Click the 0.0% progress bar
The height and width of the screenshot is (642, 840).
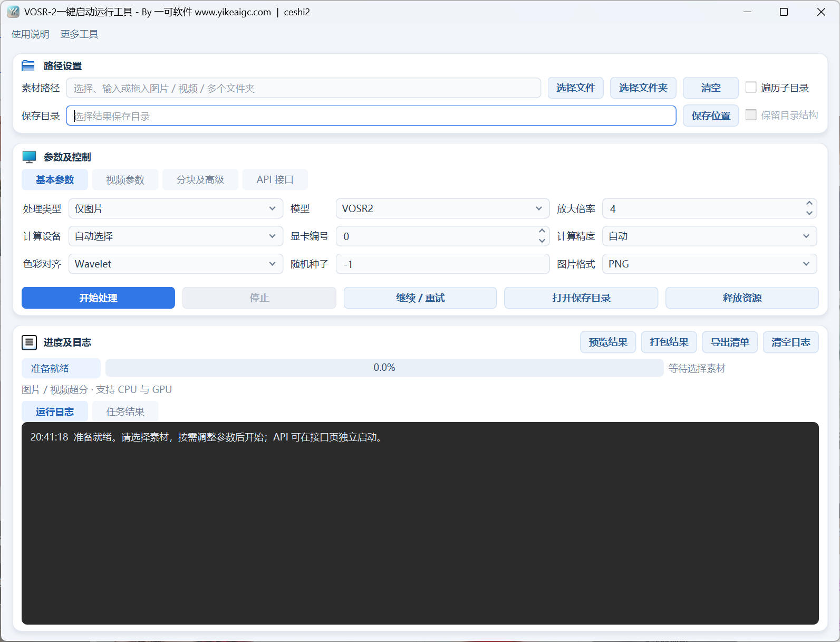tap(384, 368)
